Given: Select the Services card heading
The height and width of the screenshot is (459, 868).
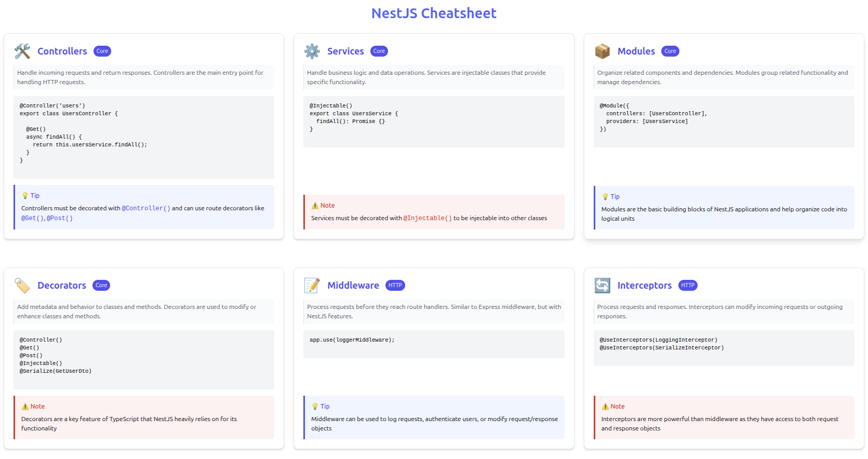Looking at the screenshot, I should [345, 51].
